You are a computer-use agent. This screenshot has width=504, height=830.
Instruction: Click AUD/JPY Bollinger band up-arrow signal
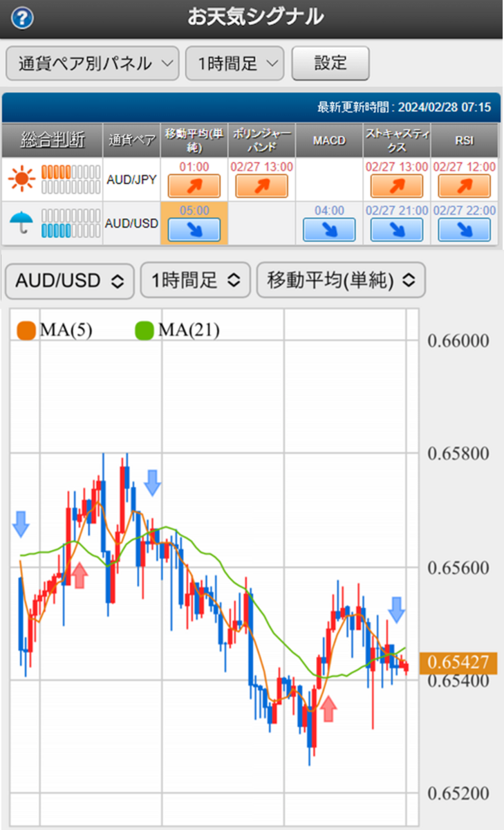click(x=261, y=186)
